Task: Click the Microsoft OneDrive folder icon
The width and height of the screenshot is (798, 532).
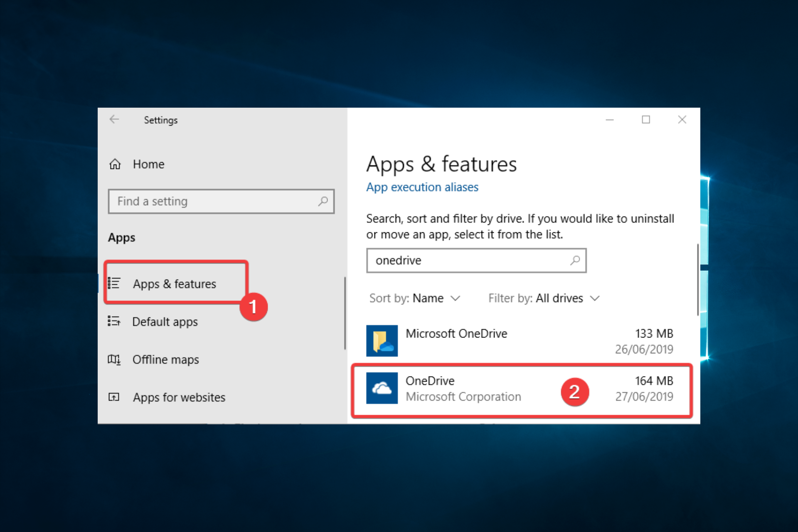Action: pos(382,341)
